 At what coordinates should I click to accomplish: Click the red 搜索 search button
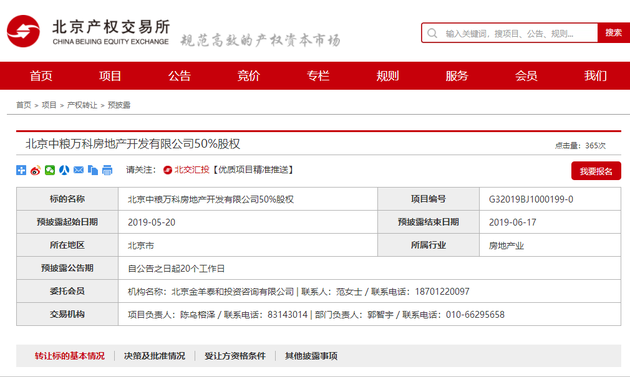pos(614,33)
